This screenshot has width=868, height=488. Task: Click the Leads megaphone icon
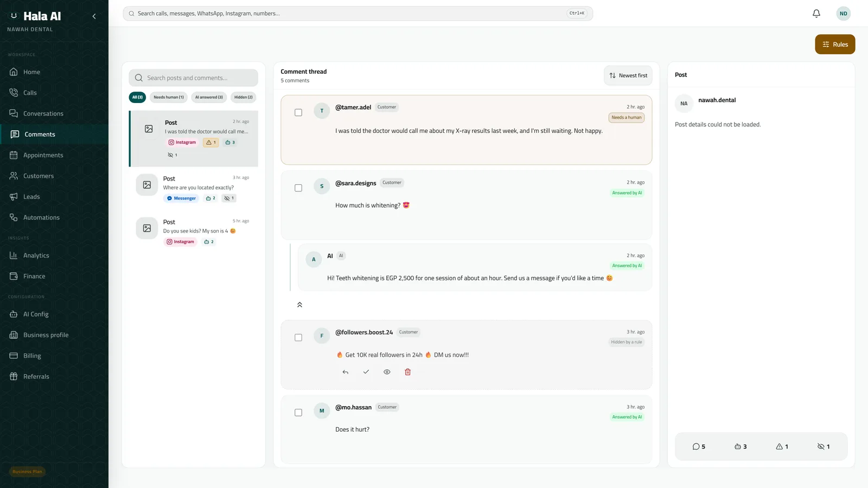14,197
